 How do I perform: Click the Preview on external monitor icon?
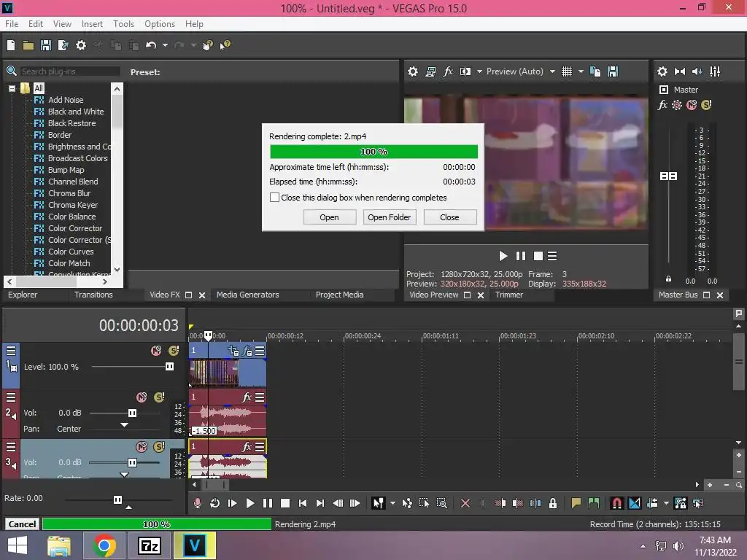point(430,71)
